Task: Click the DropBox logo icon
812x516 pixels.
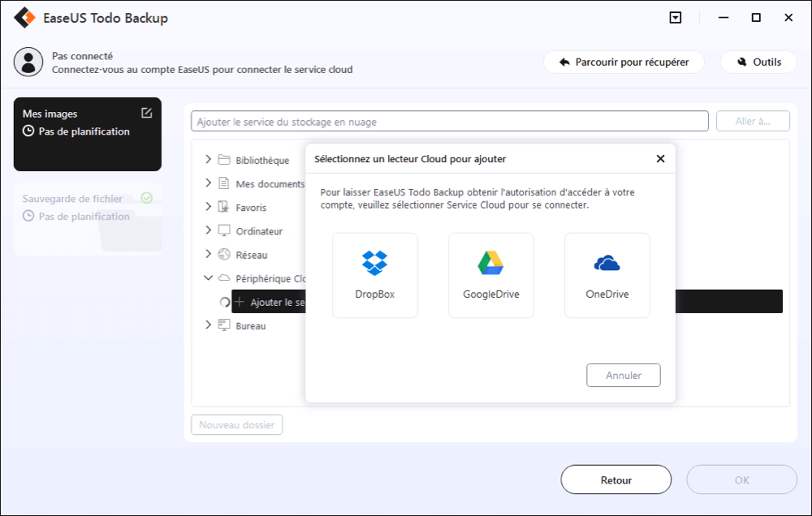Action: [374, 263]
